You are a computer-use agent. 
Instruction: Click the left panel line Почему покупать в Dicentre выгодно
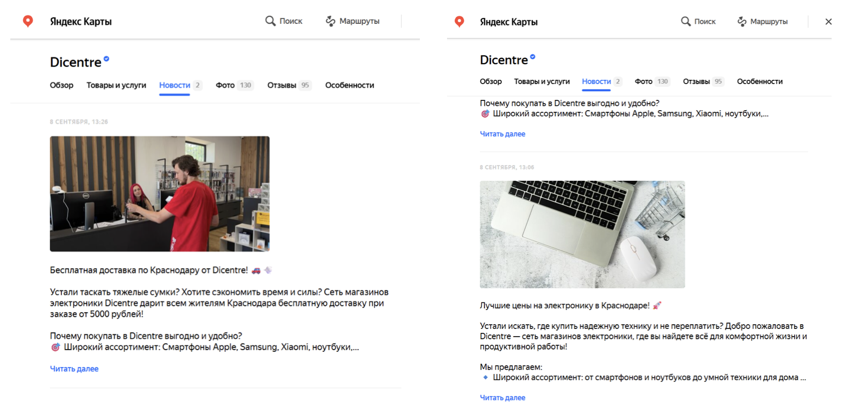tap(146, 336)
